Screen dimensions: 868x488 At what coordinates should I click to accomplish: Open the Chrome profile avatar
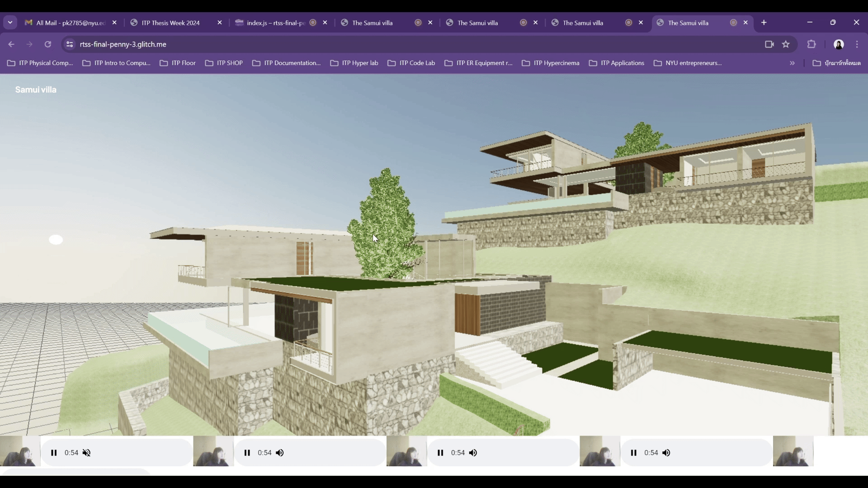coord(839,44)
